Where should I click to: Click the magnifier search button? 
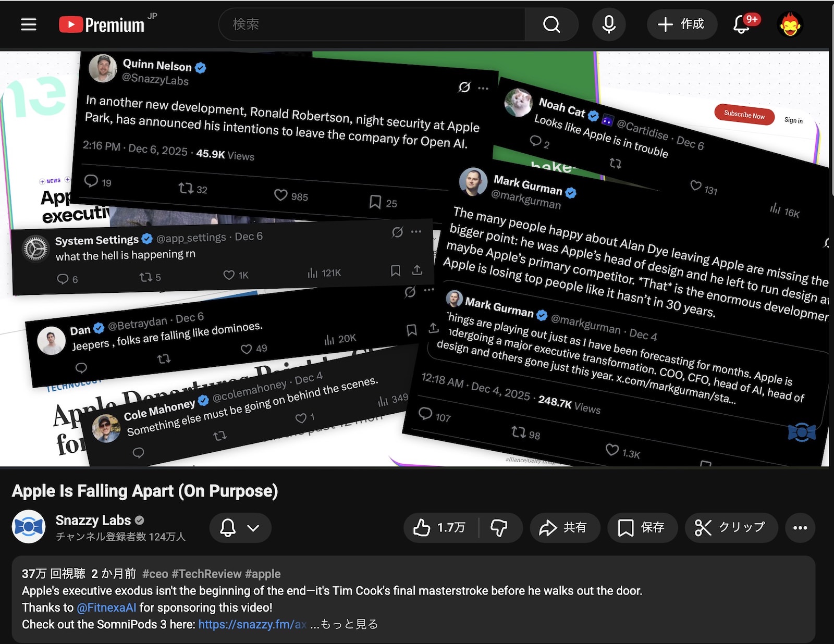551,24
